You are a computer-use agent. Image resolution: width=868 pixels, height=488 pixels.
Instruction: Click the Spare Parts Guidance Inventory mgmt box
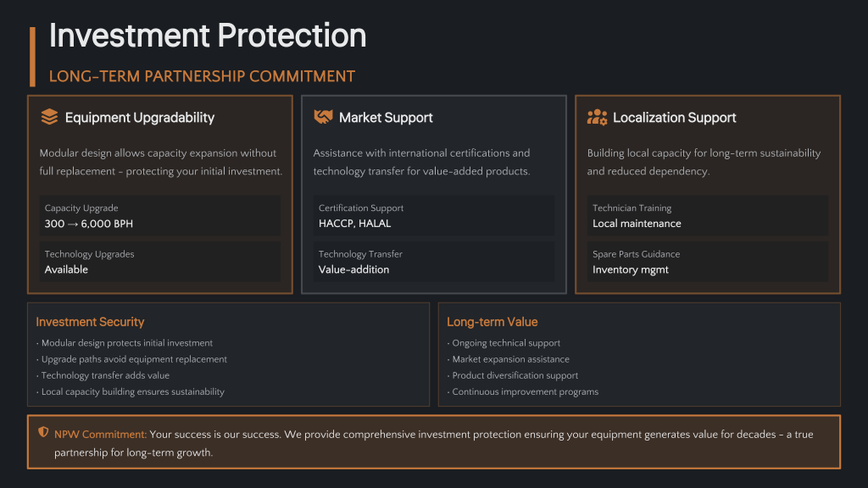pos(708,262)
